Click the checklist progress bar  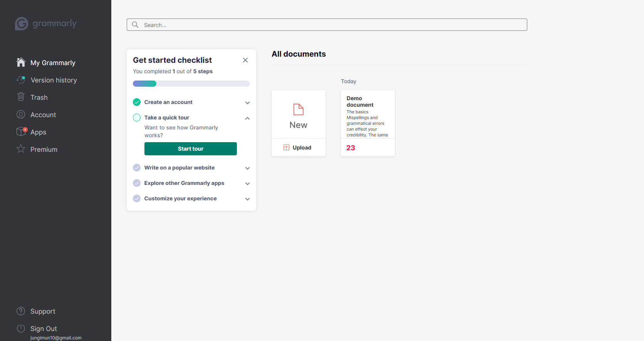coord(191,84)
